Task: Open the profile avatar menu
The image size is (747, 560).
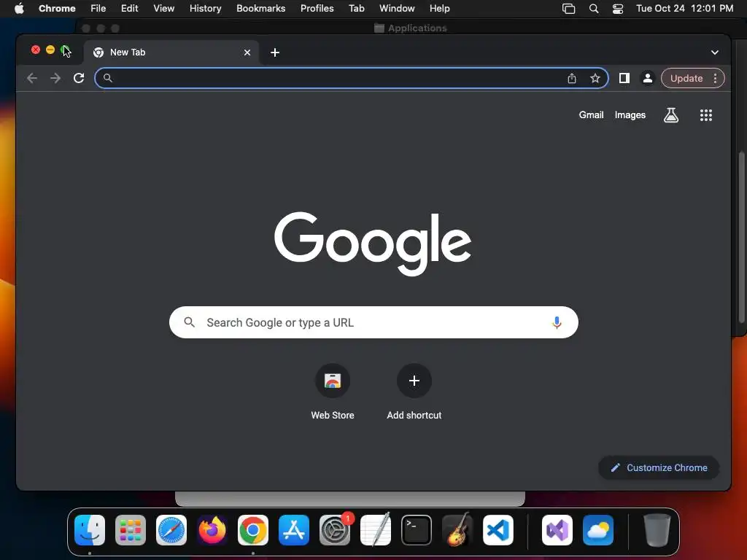Action: click(x=648, y=78)
